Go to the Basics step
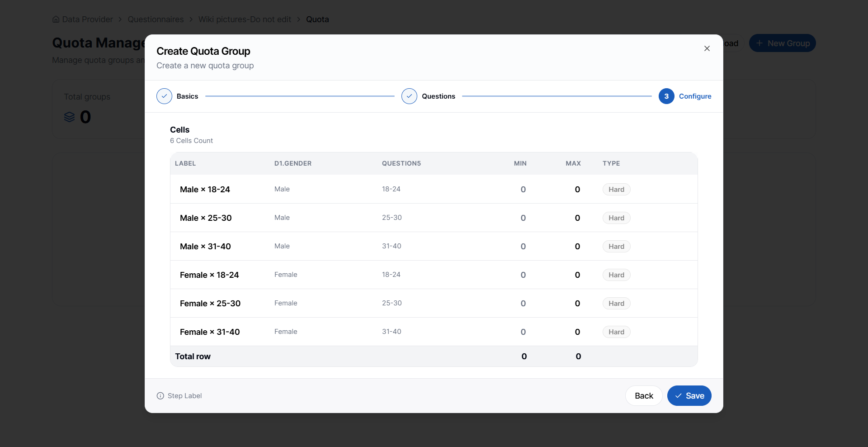 tap(187, 96)
